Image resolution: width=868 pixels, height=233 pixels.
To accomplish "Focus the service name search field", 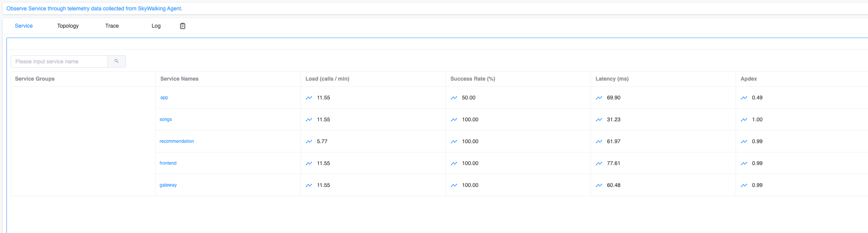I will pyautogui.click(x=59, y=61).
